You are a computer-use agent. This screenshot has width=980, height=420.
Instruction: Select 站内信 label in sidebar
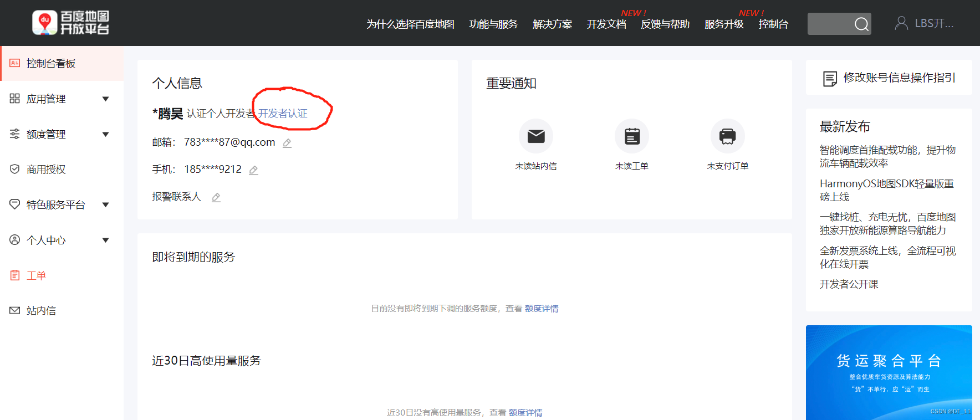(41, 311)
